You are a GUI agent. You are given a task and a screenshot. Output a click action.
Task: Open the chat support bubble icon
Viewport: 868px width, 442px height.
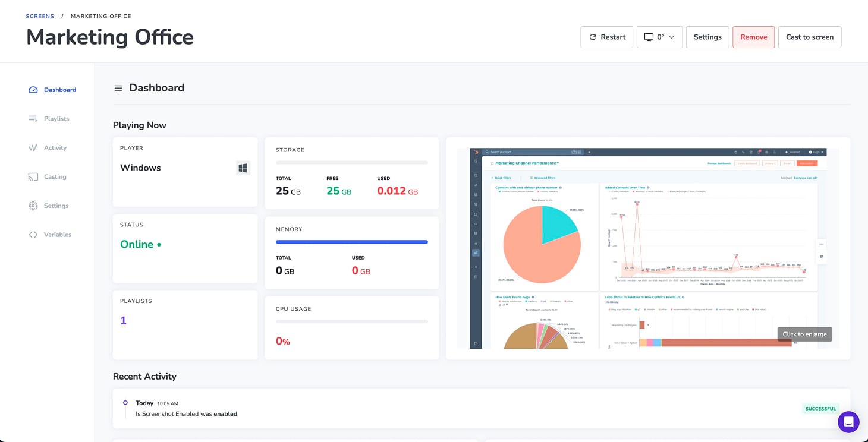pos(848,422)
